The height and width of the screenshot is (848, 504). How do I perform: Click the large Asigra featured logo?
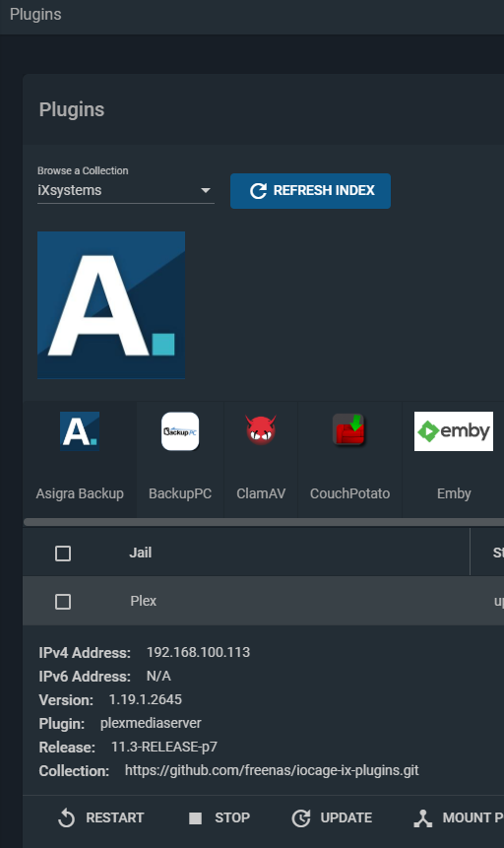click(x=111, y=305)
